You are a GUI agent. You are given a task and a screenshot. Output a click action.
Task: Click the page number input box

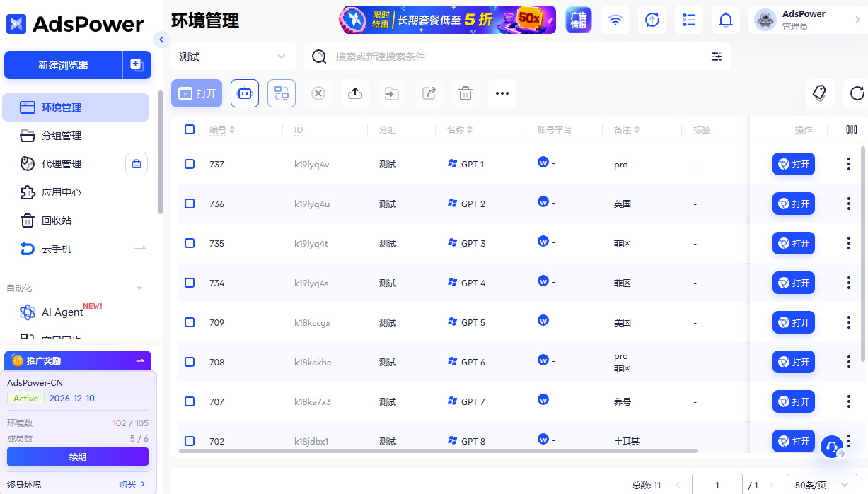(x=717, y=485)
